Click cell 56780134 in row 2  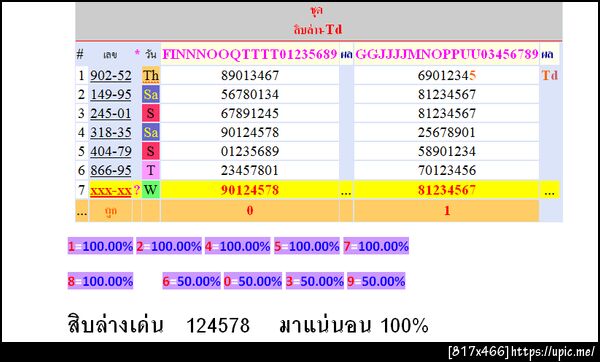(x=250, y=95)
